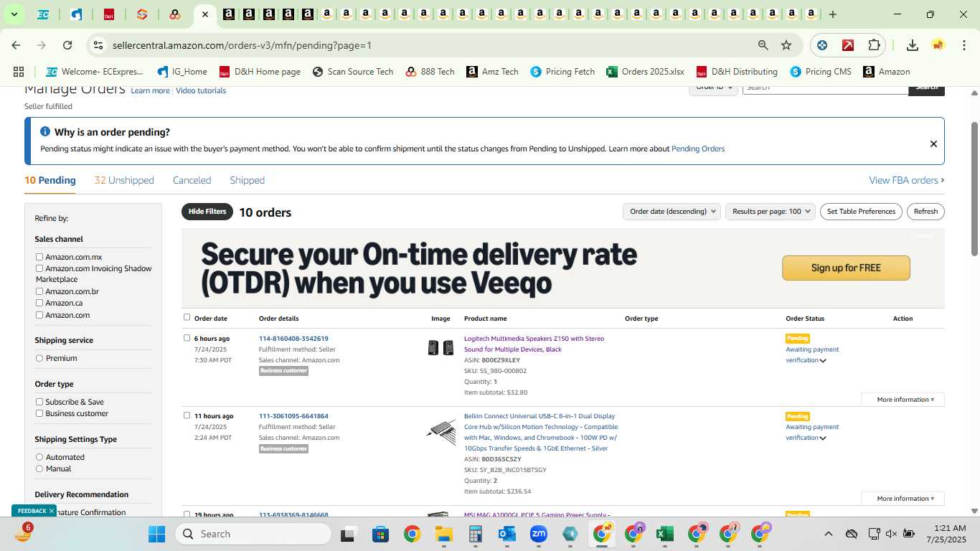Viewport: 980px width, 551px height.
Task: Open the tab search dropdown arrow
Action: click(x=14, y=14)
